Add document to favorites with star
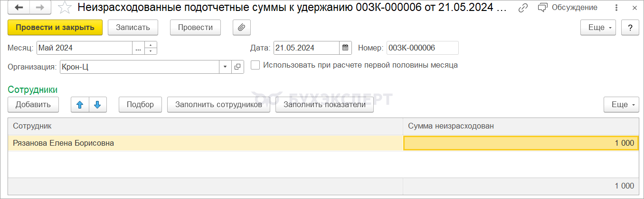 [65, 8]
